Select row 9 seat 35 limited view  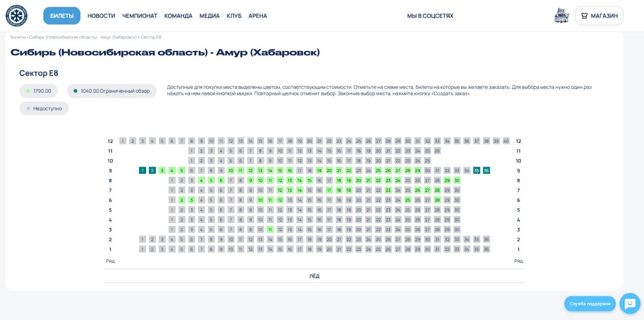[x=476, y=171]
